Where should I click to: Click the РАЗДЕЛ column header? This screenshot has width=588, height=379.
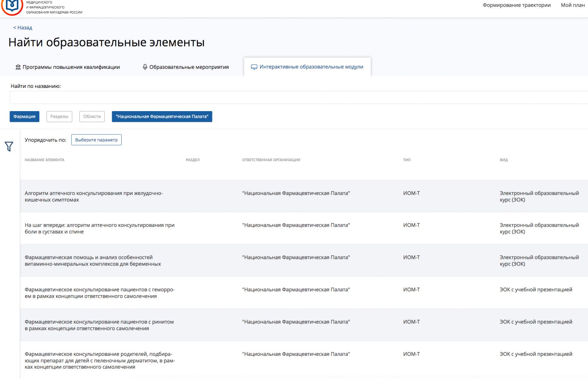pyautogui.click(x=193, y=160)
